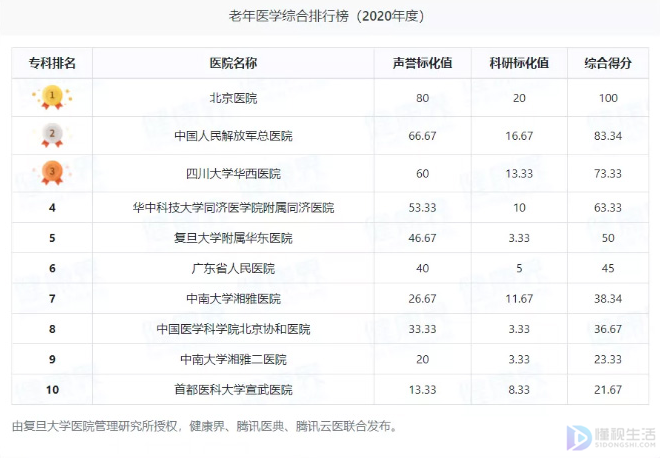Click research value 5 for 广东省人民医院

[519, 268]
